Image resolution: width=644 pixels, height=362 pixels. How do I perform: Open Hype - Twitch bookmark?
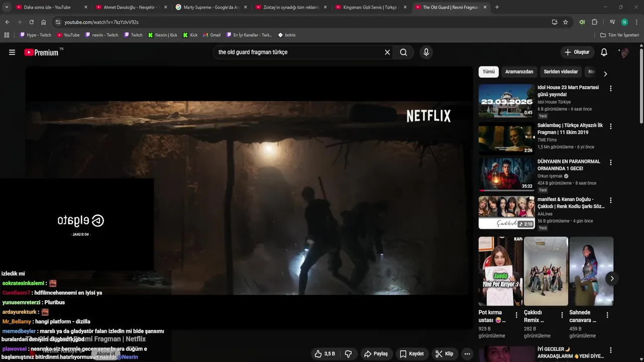point(35,35)
